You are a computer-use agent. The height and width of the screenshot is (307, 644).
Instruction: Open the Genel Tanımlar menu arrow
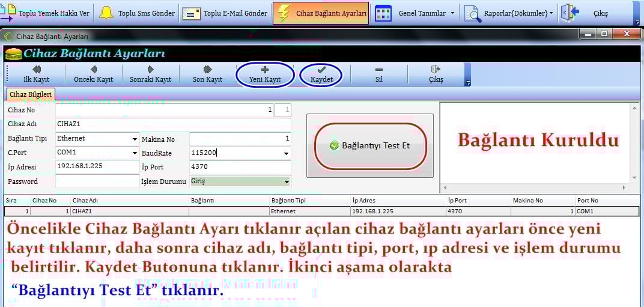pyautogui.click(x=452, y=13)
